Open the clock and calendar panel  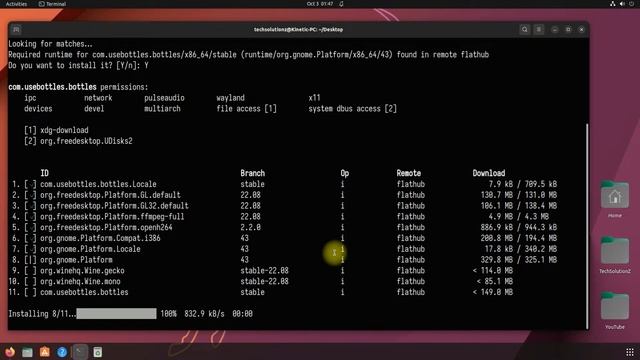[x=320, y=4]
